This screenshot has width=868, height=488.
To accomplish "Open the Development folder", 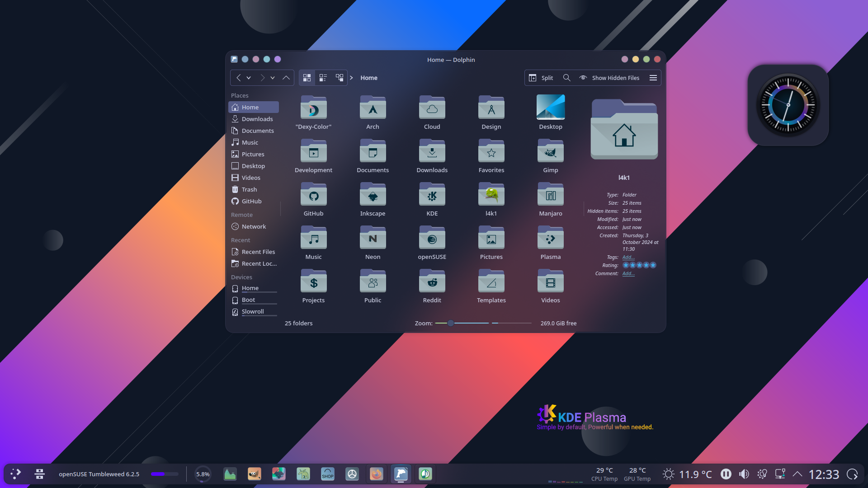I will pos(313,155).
